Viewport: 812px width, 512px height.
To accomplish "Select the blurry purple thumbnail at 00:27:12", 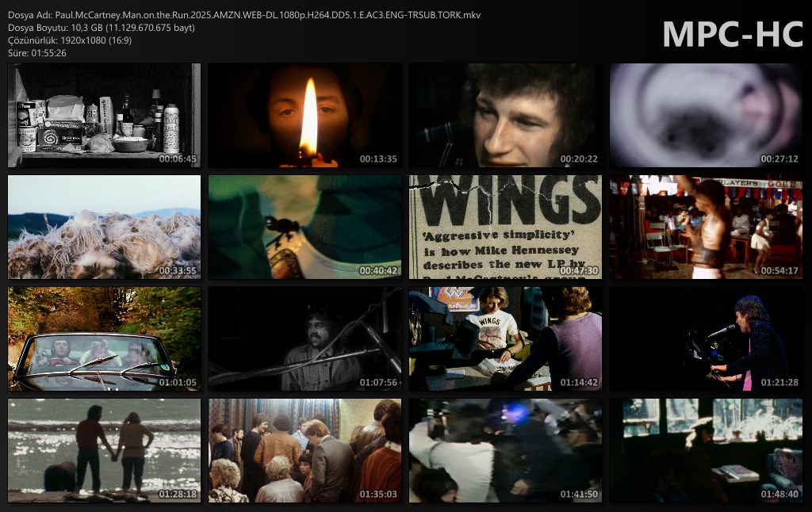I will click(x=706, y=115).
